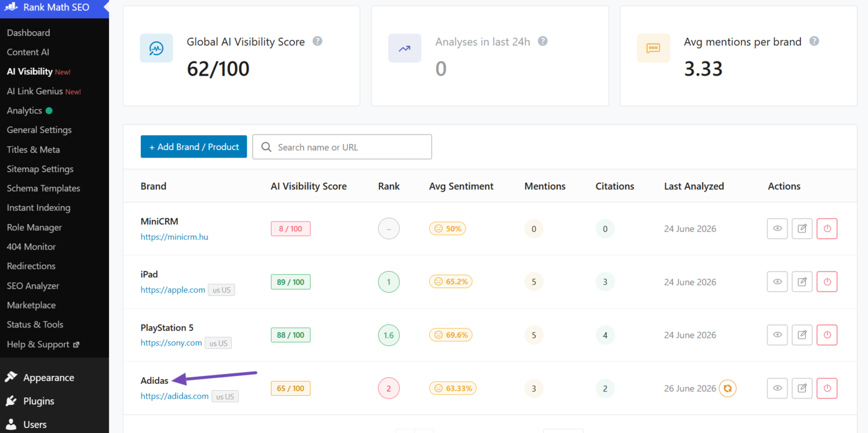The image size is (868, 433).
Task: Click the search magnifier icon
Action: 267,147
